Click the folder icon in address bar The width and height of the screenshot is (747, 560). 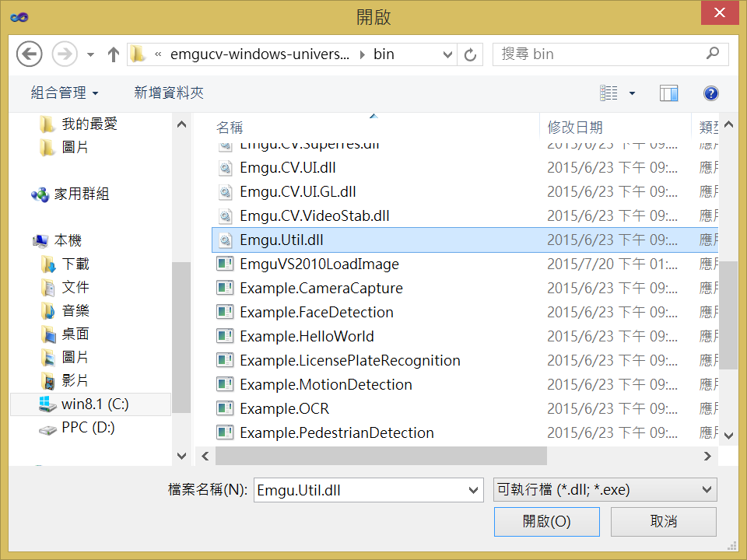139,54
